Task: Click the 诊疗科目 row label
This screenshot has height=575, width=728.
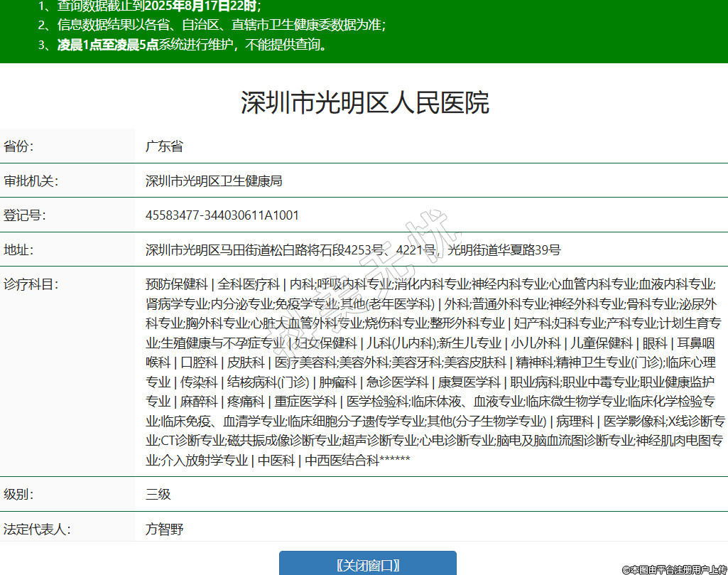Action: click(31, 284)
